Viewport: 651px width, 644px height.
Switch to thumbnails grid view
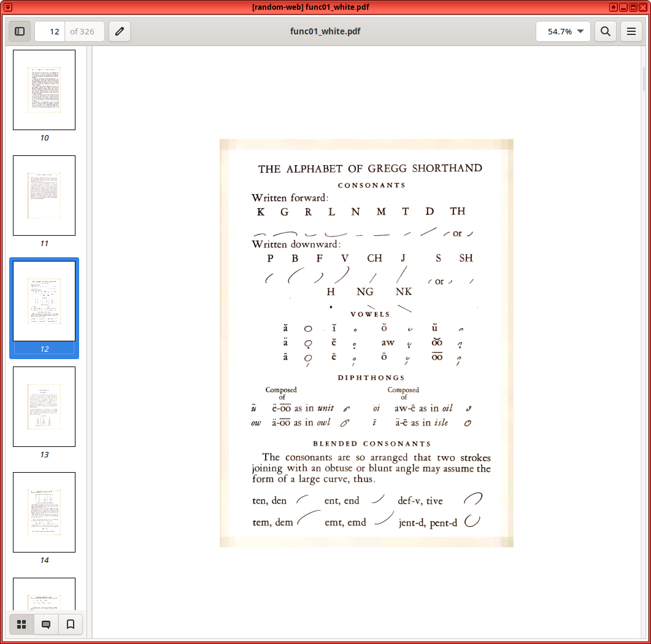(21, 624)
